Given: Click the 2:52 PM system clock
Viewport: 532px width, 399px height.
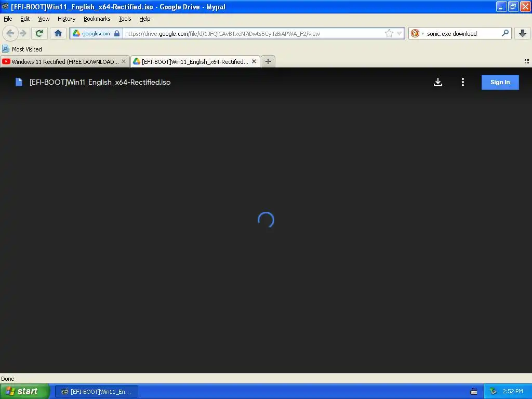Looking at the screenshot, I should pyautogui.click(x=513, y=392).
